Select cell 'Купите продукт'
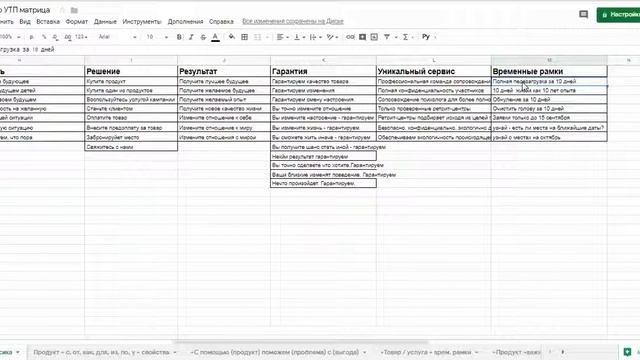 pos(131,81)
